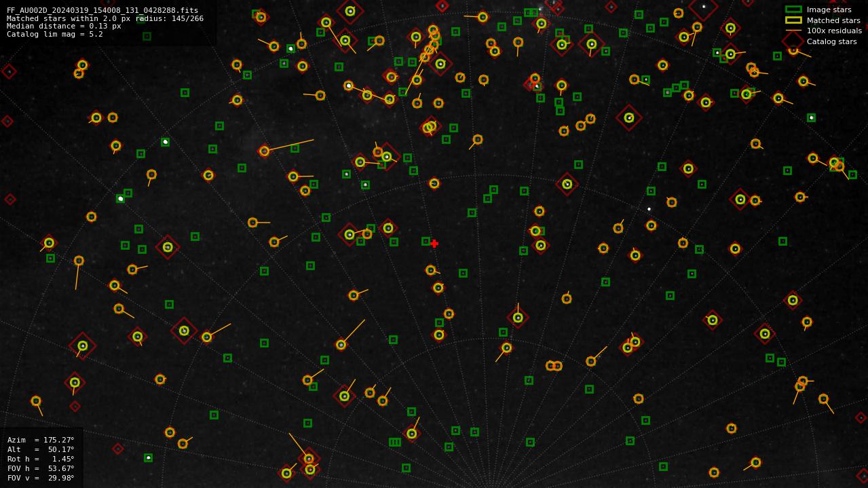Click the 'Catalog lim mag = 5.2' line
The width and height of the screenshot is (868, 488).
click(x=55, y=34)
